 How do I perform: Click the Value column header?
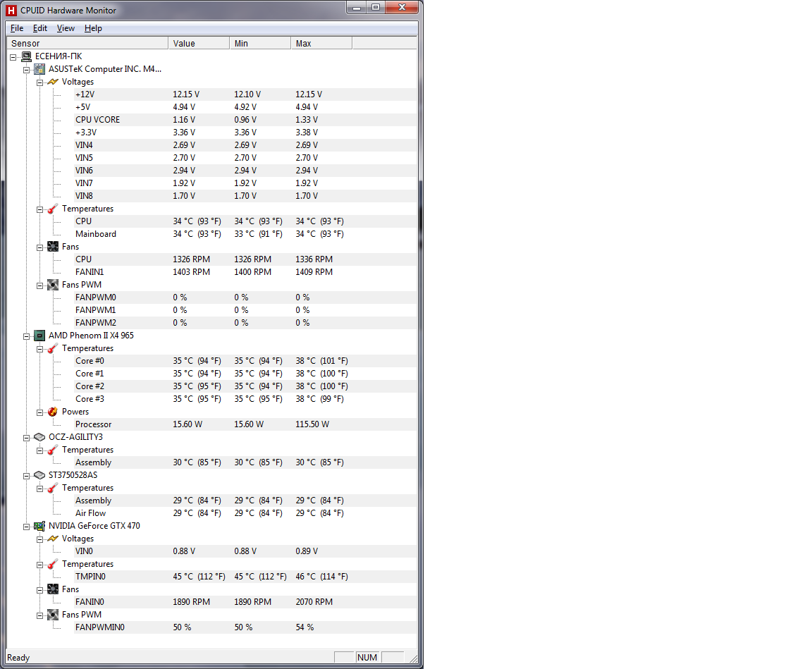click(199, 43)
